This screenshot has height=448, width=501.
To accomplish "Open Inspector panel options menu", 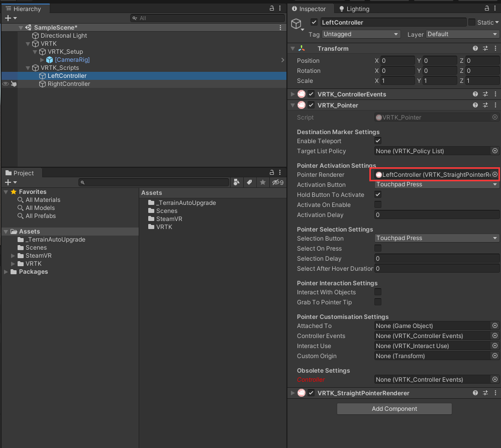I will 495,9.
